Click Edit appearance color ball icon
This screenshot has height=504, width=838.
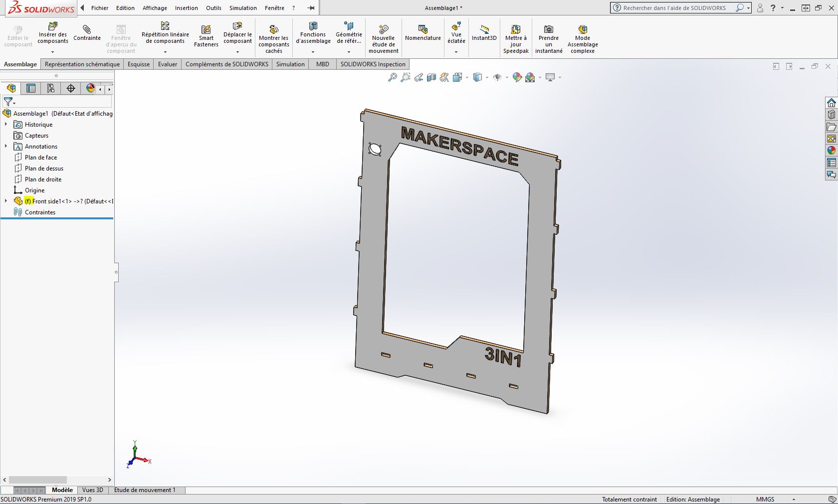517,77
